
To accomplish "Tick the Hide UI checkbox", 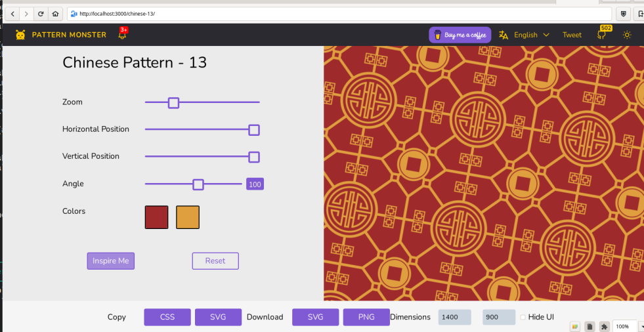I will [523, 317].
